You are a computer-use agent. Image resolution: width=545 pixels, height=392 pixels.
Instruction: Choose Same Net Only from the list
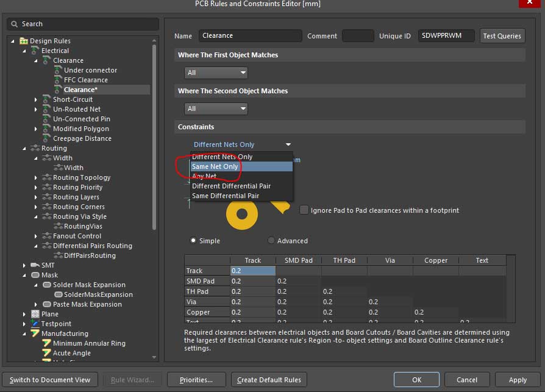215,166
